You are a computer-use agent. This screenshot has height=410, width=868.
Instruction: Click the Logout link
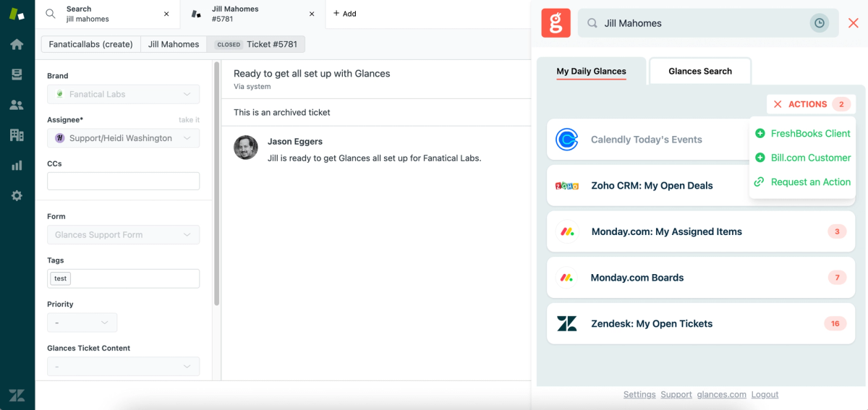click(x=765, y=395)
